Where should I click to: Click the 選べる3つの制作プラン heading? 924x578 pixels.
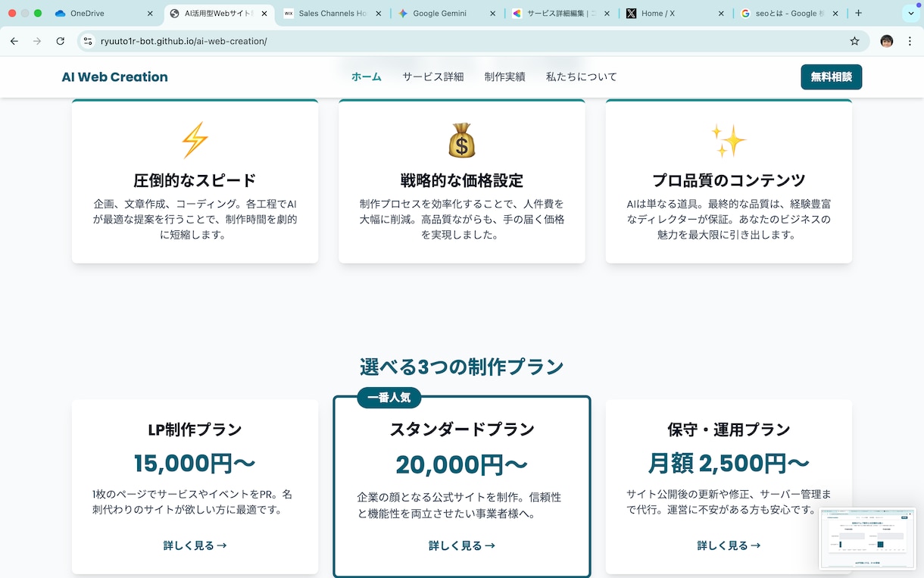[x=462, y=367]
